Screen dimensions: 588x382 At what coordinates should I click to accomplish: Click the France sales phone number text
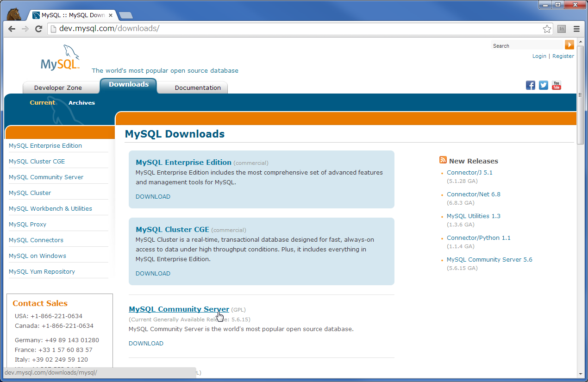coord(54,350)
